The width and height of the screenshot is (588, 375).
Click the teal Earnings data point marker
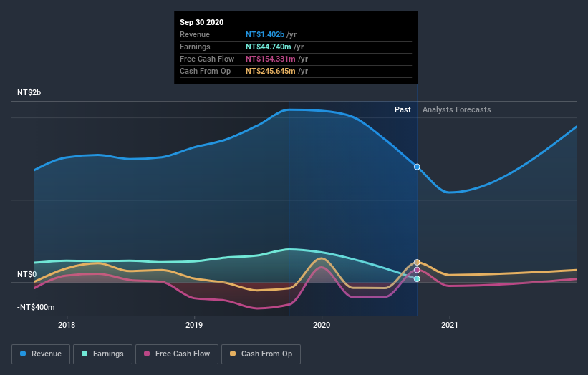point(417,278)
